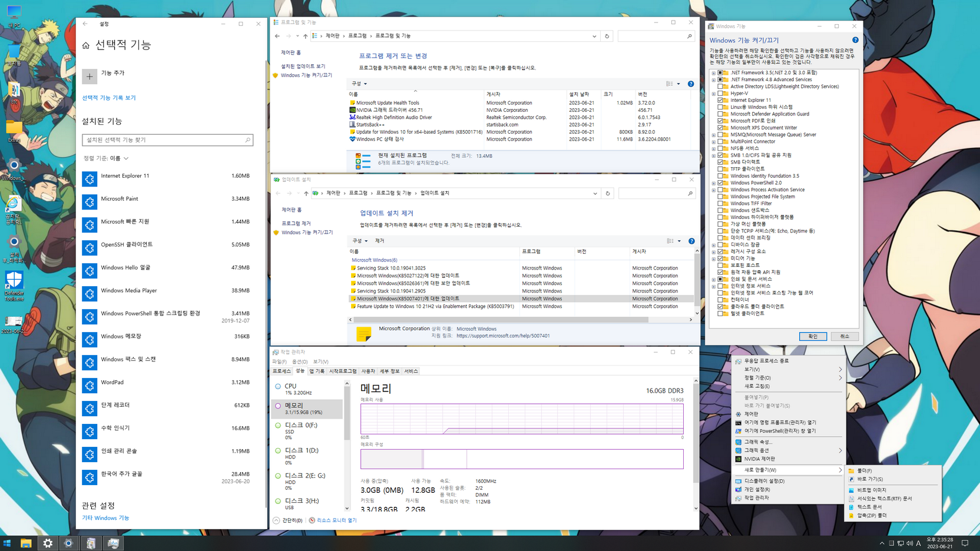The image size is (980, 551).
Task: Toggle the Microsoft XPS Document Writer checkbox
Action: 720,128
